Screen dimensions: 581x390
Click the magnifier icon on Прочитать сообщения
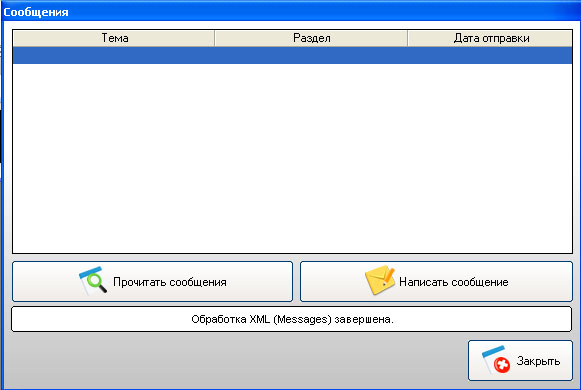click(x=93, y=281)
